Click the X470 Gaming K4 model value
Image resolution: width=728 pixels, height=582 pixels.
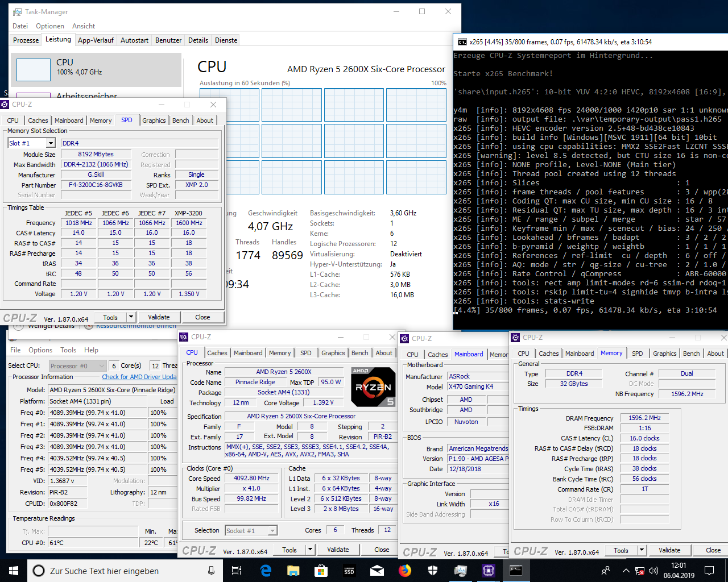[x=478, y=386]
